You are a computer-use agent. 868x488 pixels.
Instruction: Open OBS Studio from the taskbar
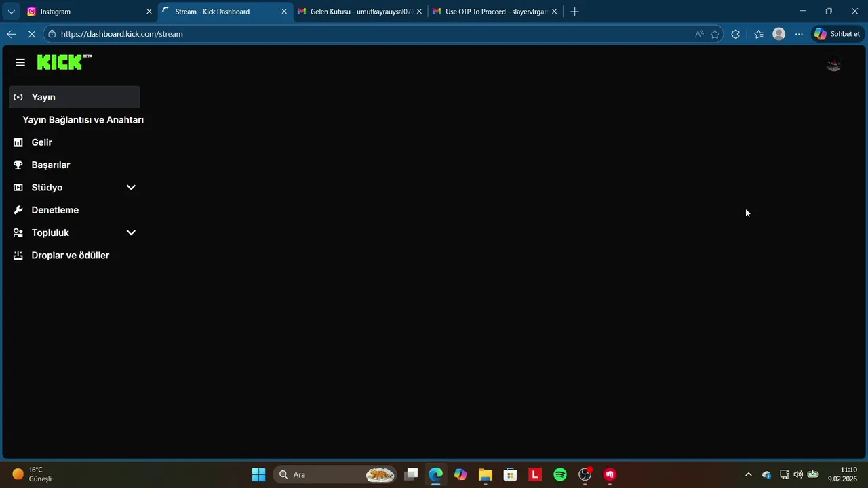click(585, 474)
